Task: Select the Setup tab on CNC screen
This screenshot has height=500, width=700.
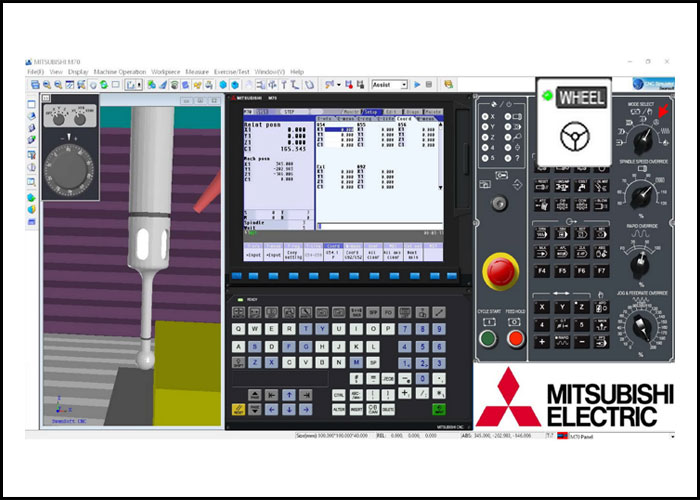Action: (x=370, y=112)
